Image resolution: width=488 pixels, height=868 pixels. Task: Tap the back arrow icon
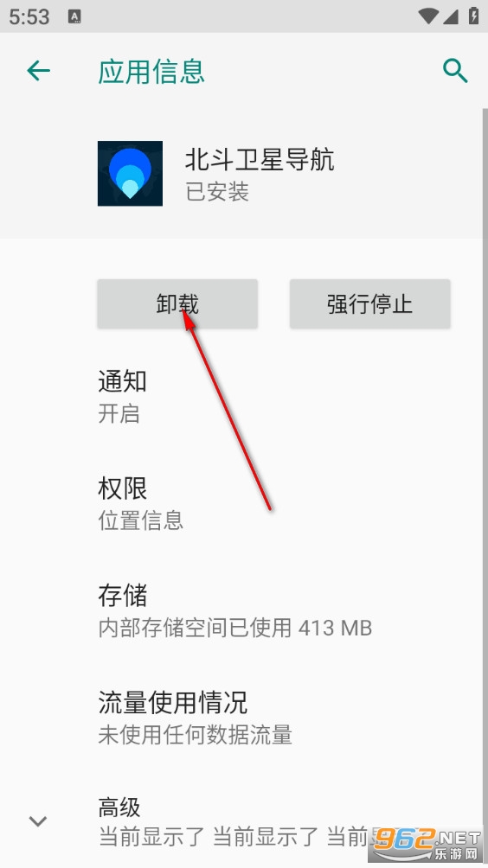click(x=38, y=71)
